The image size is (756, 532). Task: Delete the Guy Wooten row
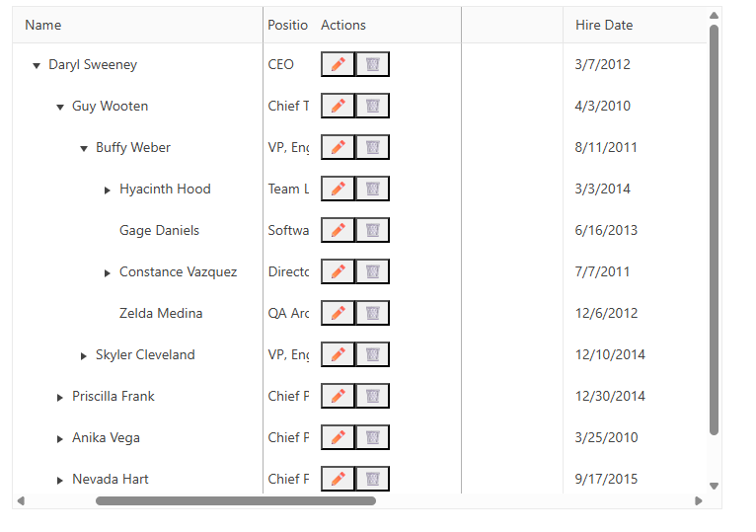372,106
